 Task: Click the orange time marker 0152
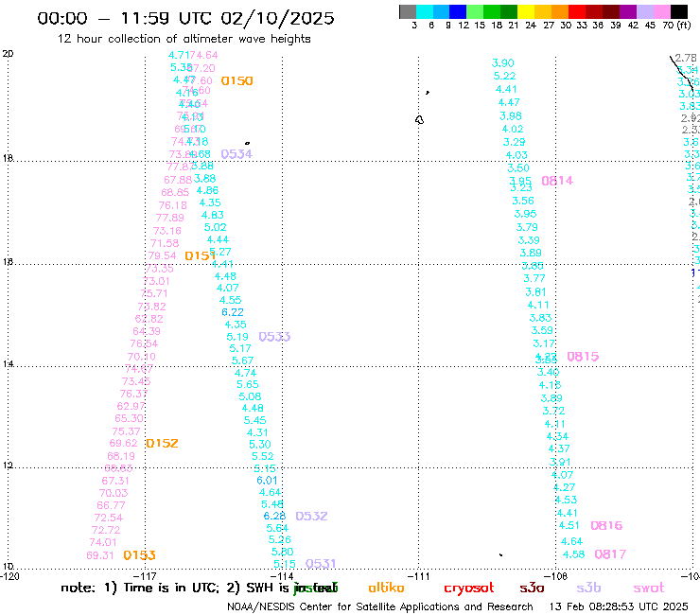162,443
